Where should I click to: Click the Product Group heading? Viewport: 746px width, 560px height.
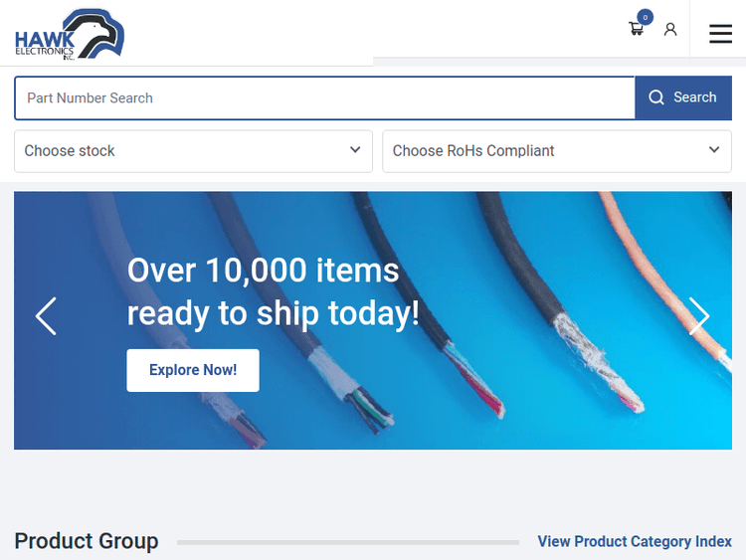pyautogui.click(x=87, y=541)
